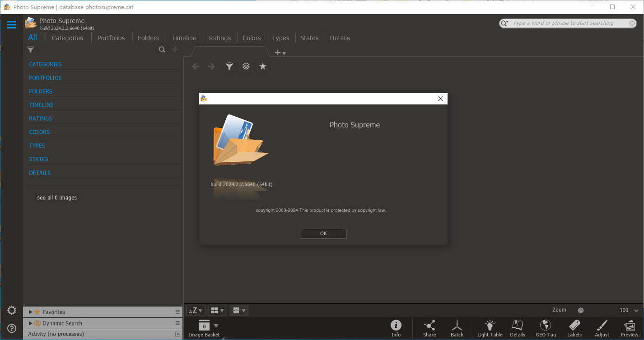Switch to the Details tab
Viewport: 644px width, 340px height.
pyautogui.click(x=340, y=38)
